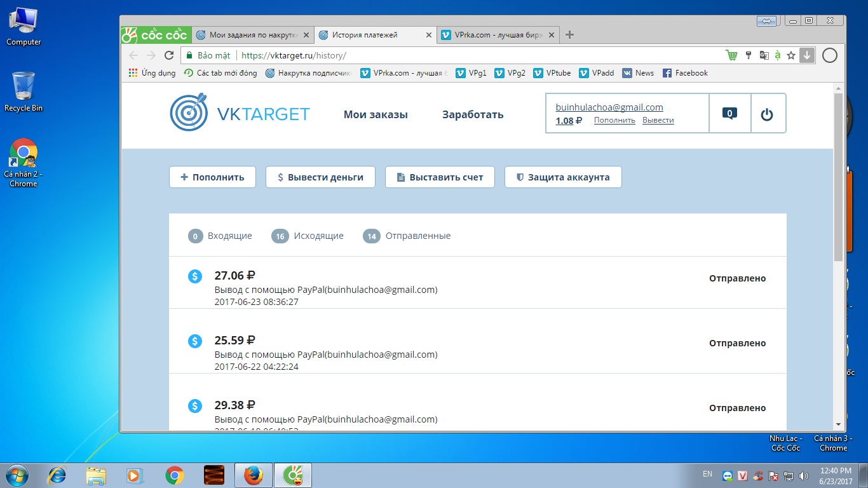Select the Computer desktop icon

tap(24, 26)
